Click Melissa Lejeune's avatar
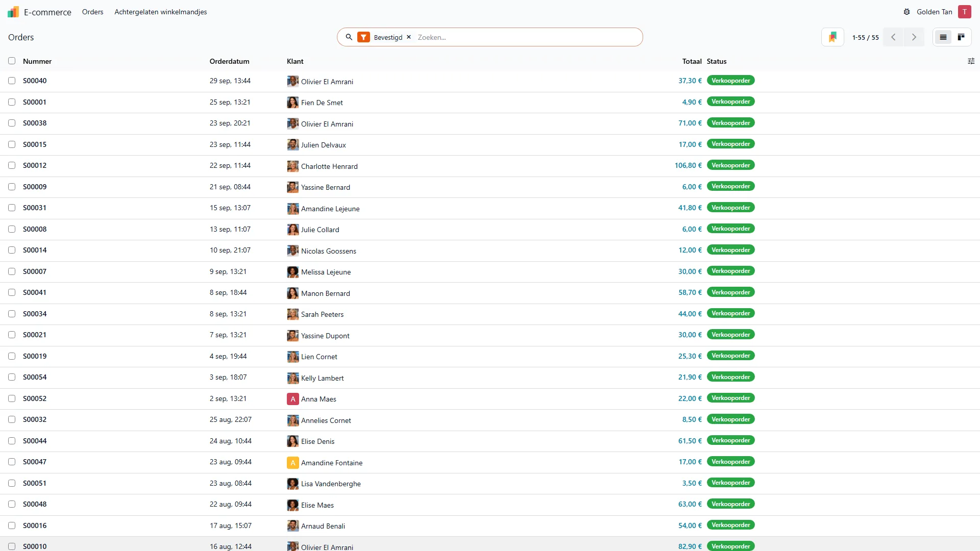 click(292, 272)
